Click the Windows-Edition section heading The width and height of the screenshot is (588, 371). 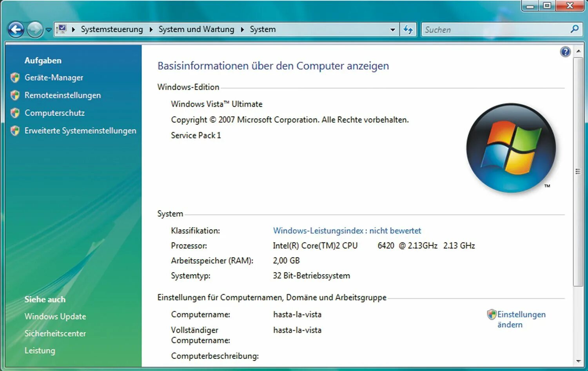(188, 87)
